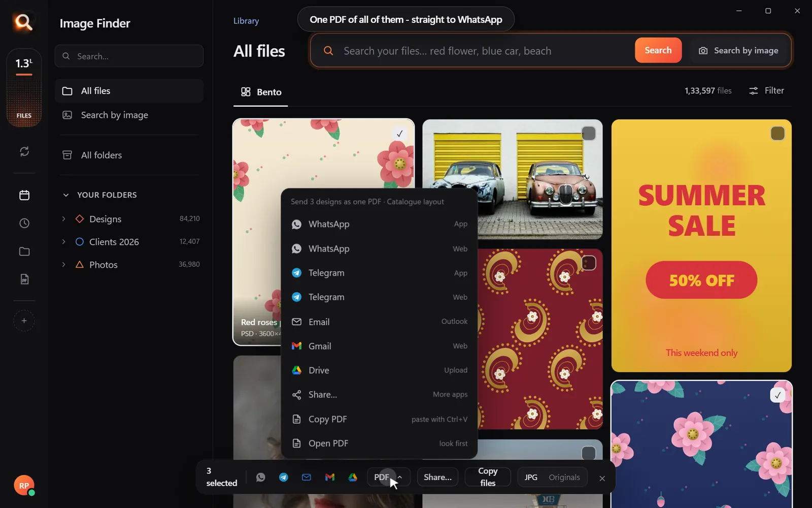Image resolution: width=812 pixels, height=508 pixels.
Task: Open the recent clock icon in left rail
Action: pos(24,223)
